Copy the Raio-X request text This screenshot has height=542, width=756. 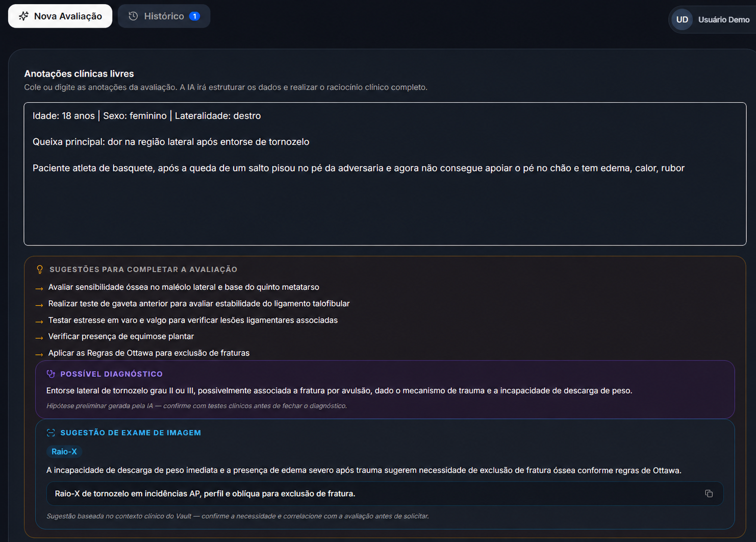tap(709, 494)
